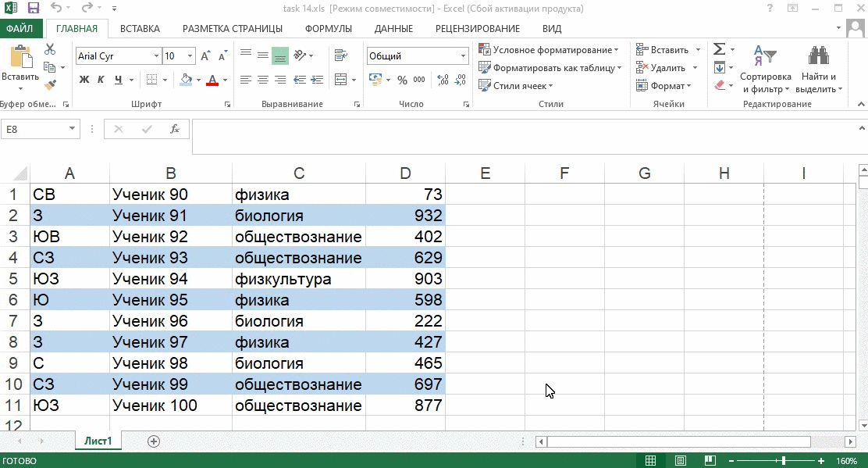Enable text wrapping in cell
Screen dimensions: 868x468
point(340,55)
